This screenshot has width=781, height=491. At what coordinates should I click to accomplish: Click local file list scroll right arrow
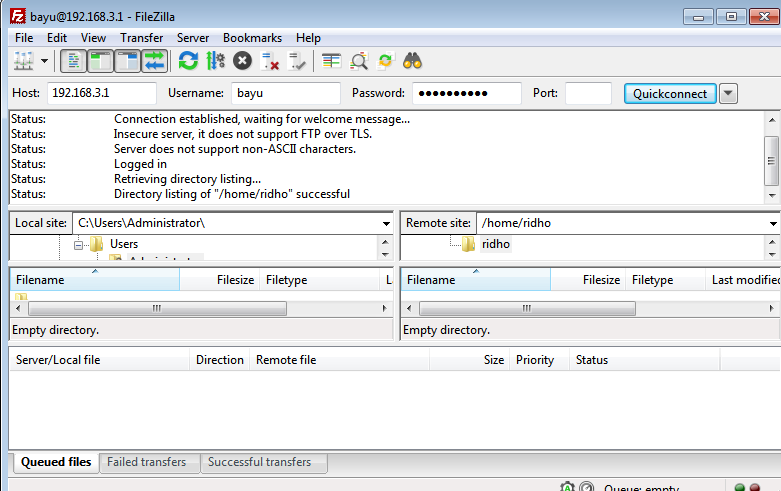pyautogui.click(x=384, y=308)
